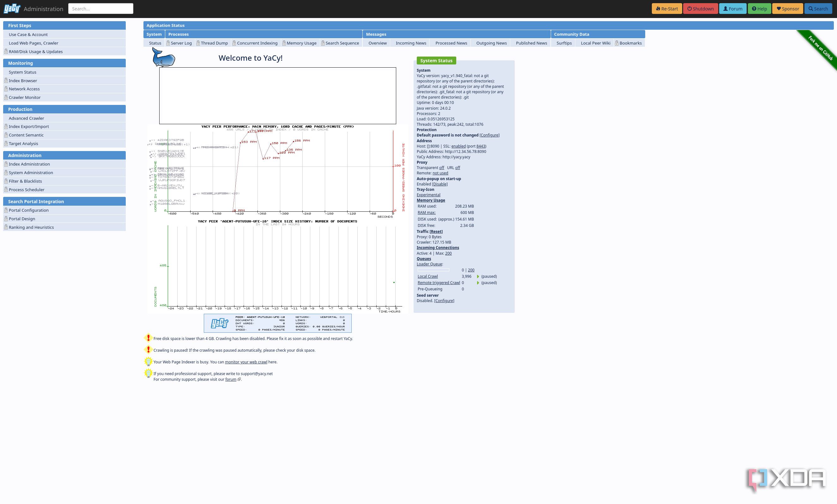Open the Forum button
The width and height of the screenshot is (837, 504).
732,9
